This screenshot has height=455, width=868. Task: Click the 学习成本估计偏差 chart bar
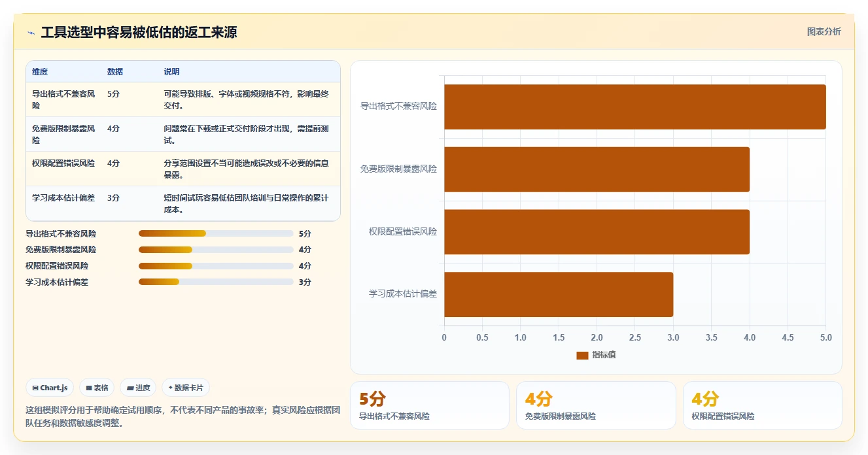pyautogui.click(x=559, y=295)
